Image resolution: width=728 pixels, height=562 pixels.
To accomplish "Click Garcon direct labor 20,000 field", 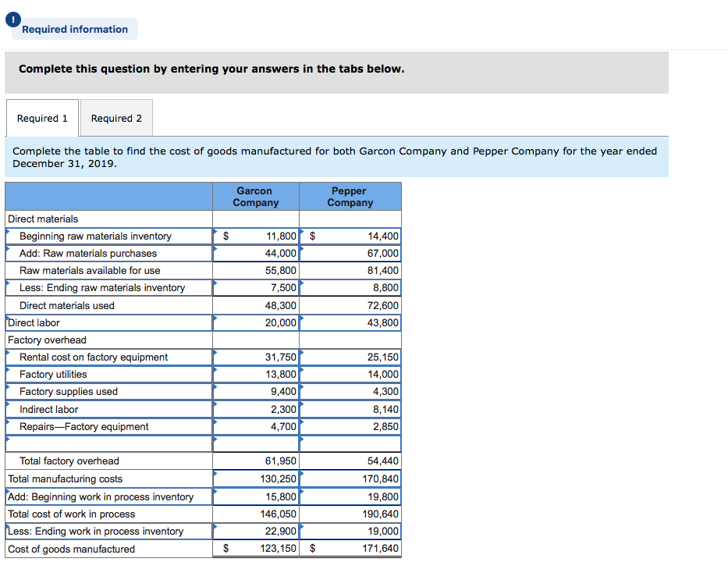I will [x=256, y=322].
